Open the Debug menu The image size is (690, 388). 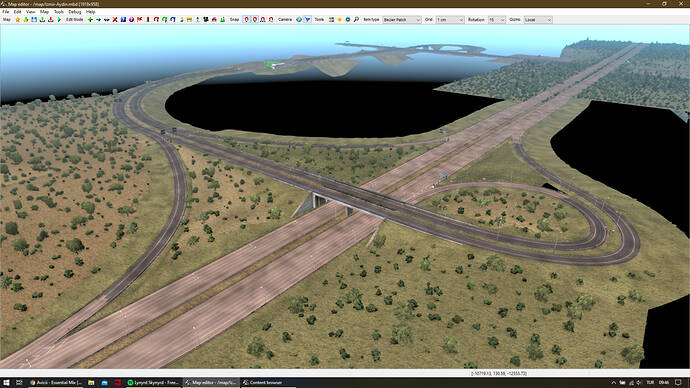coord(75,12)
